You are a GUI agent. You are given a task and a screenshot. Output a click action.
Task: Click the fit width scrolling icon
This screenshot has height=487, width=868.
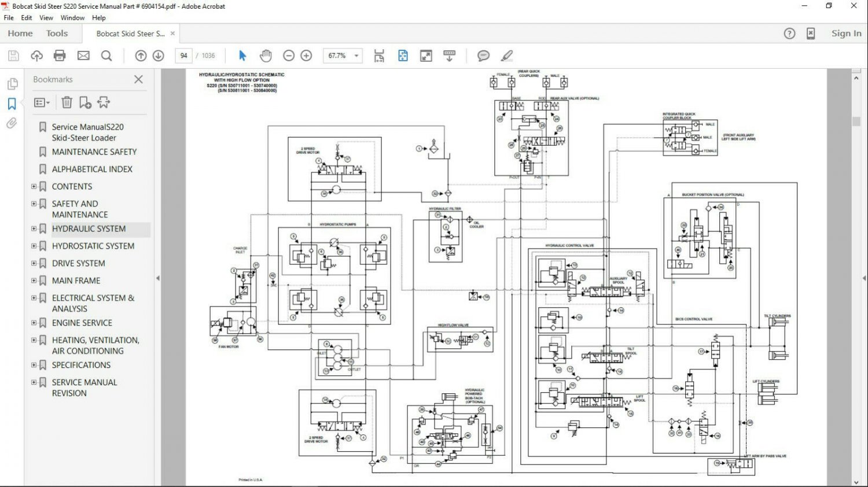click(x=379, y=56)
